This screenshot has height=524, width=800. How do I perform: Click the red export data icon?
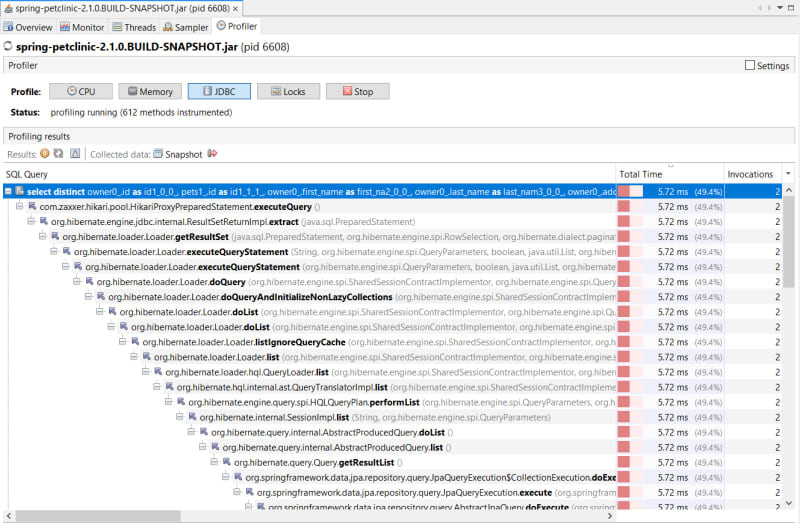[212, 154]
